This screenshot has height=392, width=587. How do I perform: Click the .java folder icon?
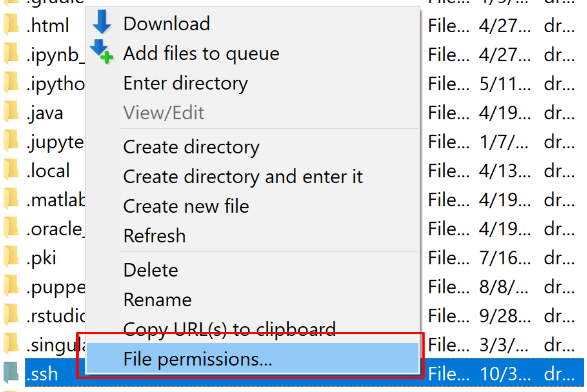point(11,112)
